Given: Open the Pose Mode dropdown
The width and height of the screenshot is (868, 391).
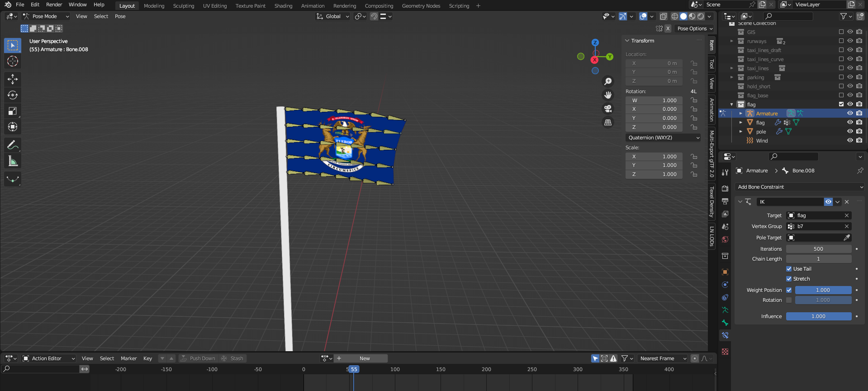Looking at the screenshot, I should point(46,16).
